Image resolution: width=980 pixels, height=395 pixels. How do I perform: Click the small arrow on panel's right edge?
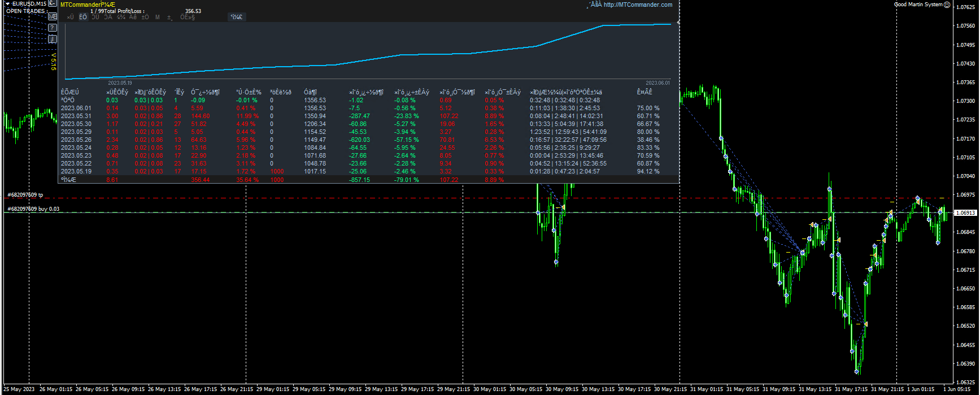tap(678, 23)
